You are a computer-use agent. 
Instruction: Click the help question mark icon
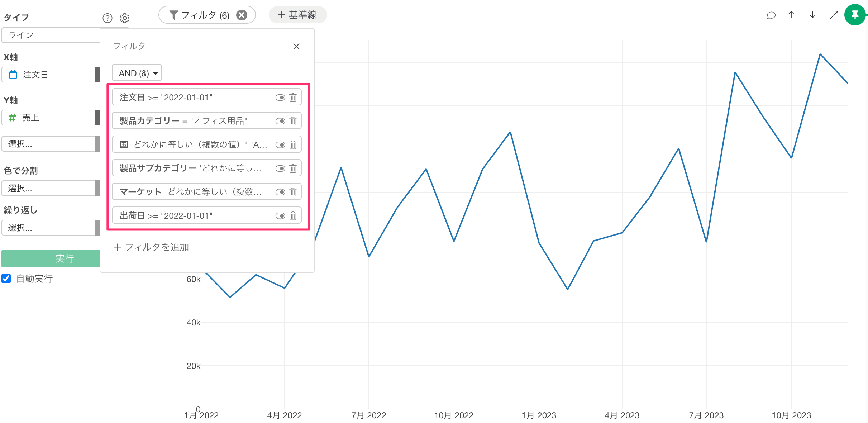[x=107, y=18]
